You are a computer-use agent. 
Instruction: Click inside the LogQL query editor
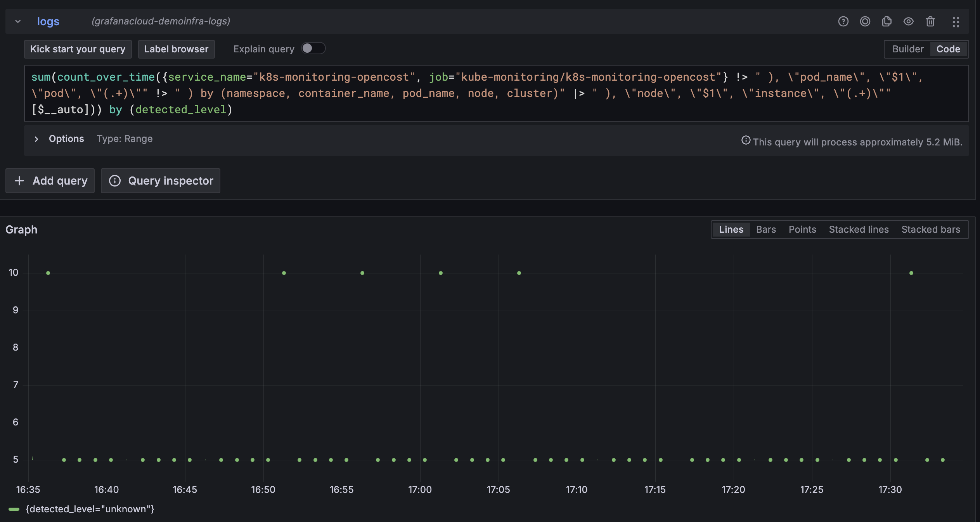[466, 93]
